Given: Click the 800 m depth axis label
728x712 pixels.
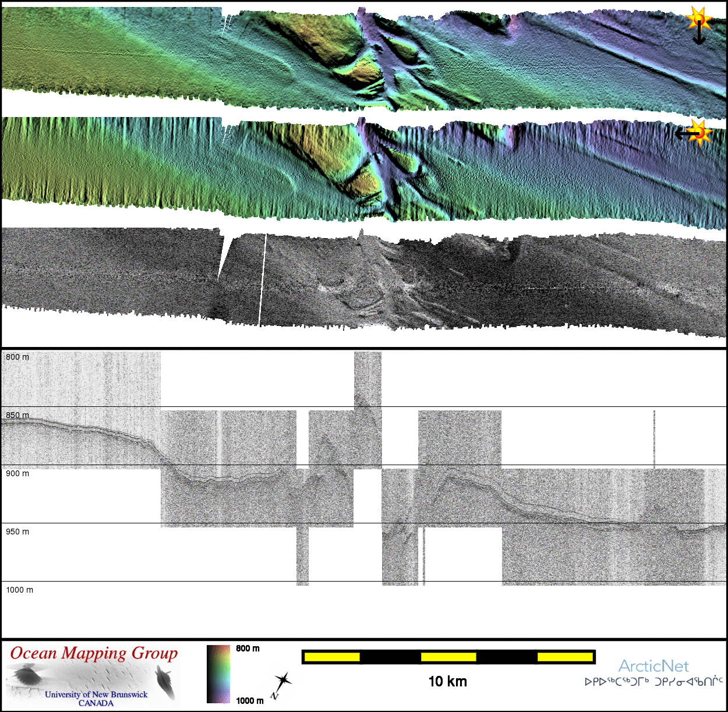Looking at the screenshot, I should tap(17, 357).
